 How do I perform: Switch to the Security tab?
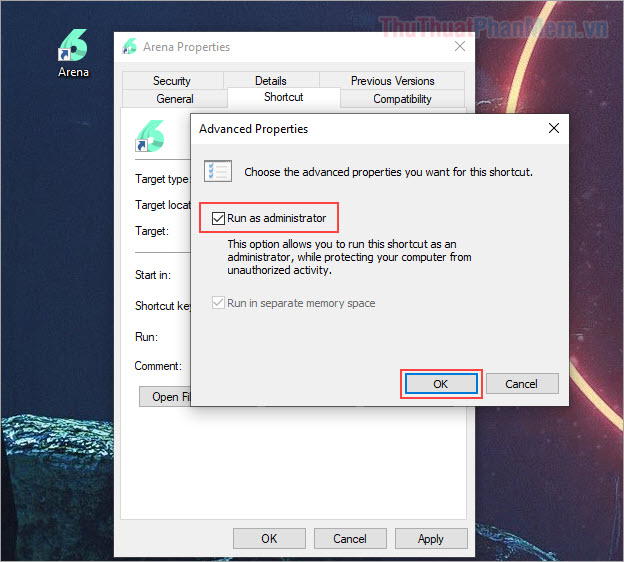pyautogui.click(x=172, y=81)
